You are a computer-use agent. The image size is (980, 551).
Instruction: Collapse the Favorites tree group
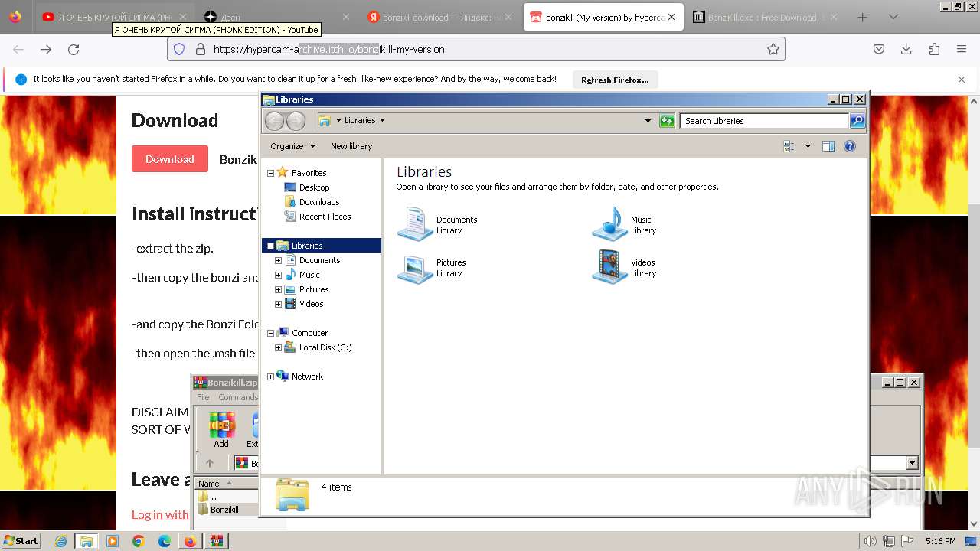(x=270, y=173)
